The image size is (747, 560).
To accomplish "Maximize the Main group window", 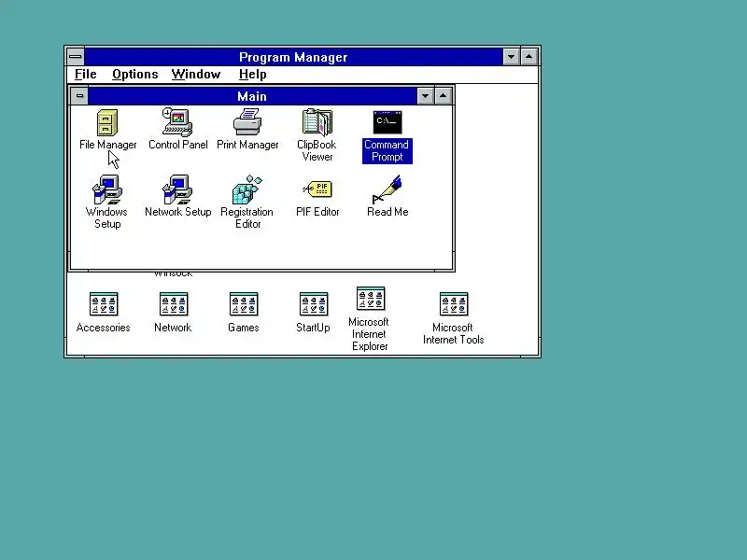I will (443, 96).
